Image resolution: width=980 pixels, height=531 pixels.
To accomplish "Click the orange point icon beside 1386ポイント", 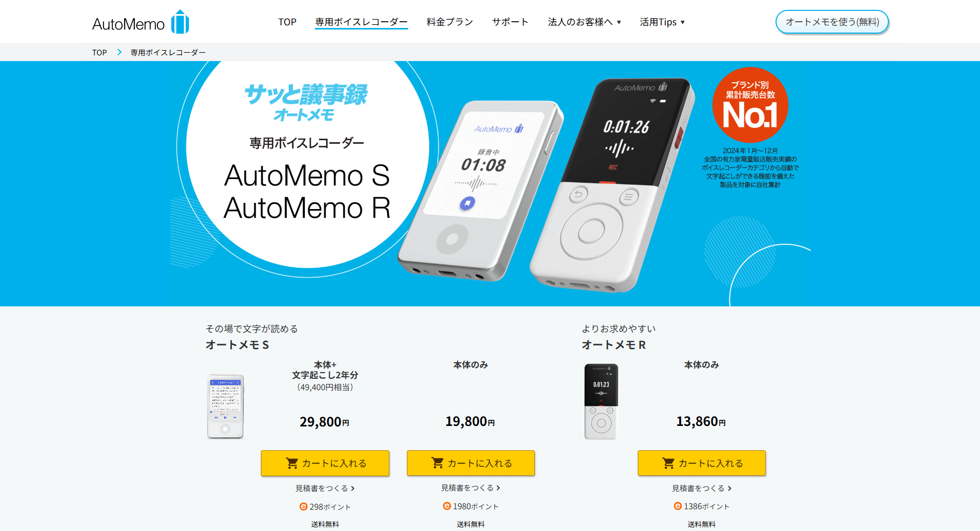I will [x=678, y=506].
